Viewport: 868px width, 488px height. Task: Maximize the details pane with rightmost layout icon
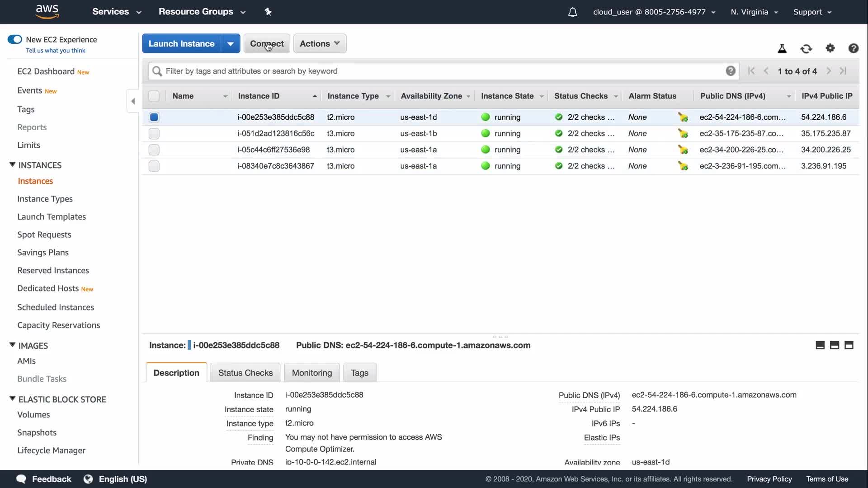coord(849,345)
